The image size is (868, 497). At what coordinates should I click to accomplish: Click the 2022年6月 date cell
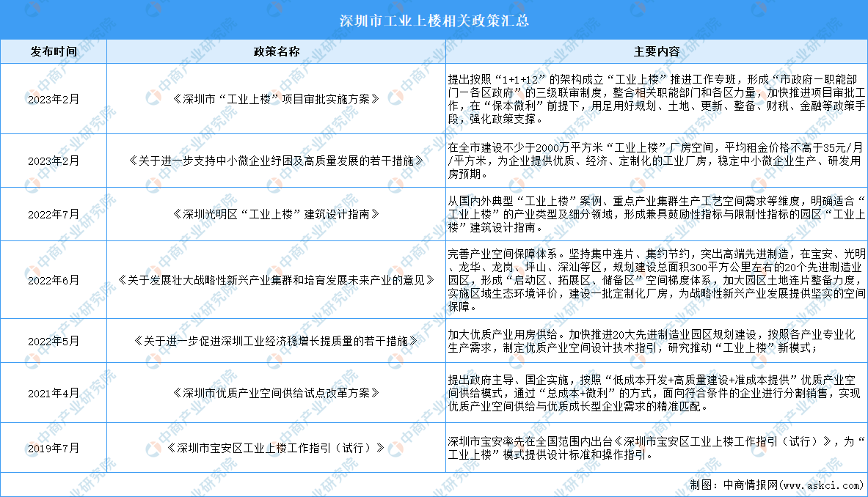click(x=54, y=280)
